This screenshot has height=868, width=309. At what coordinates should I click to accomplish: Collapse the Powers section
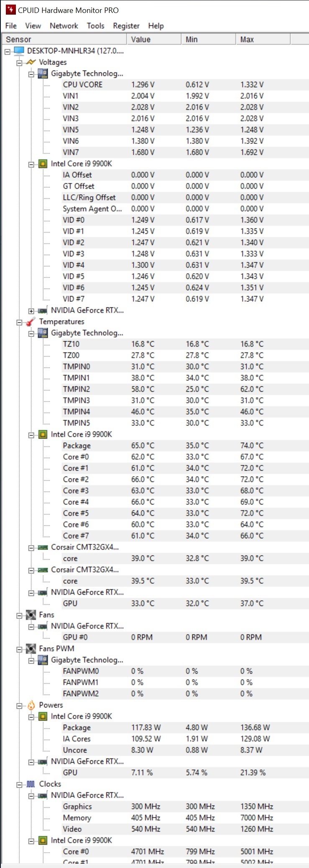click(19, 706)
